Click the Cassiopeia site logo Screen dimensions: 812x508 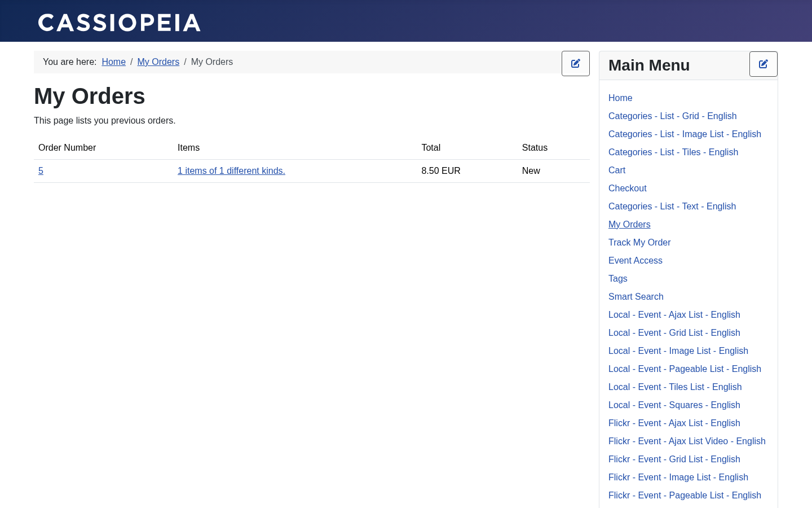120,23
